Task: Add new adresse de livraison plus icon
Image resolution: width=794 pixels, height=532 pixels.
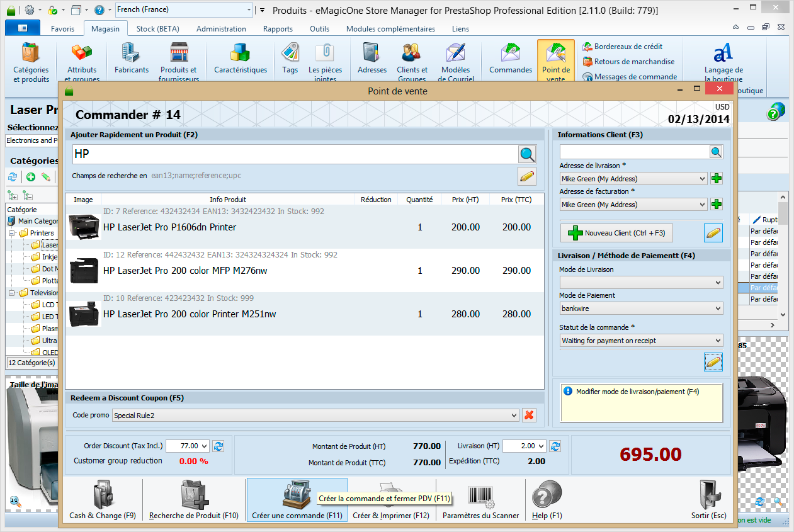Action: [716, 179]
